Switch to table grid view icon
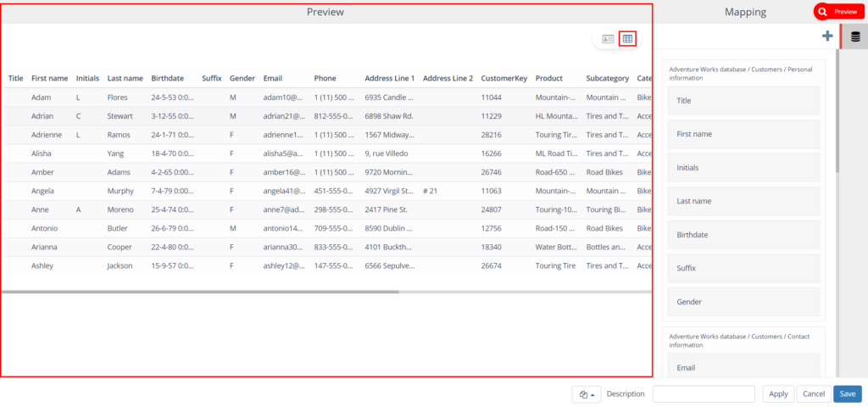Image resolution: width=868 pixels, height=407 pixels. point(627,39)
